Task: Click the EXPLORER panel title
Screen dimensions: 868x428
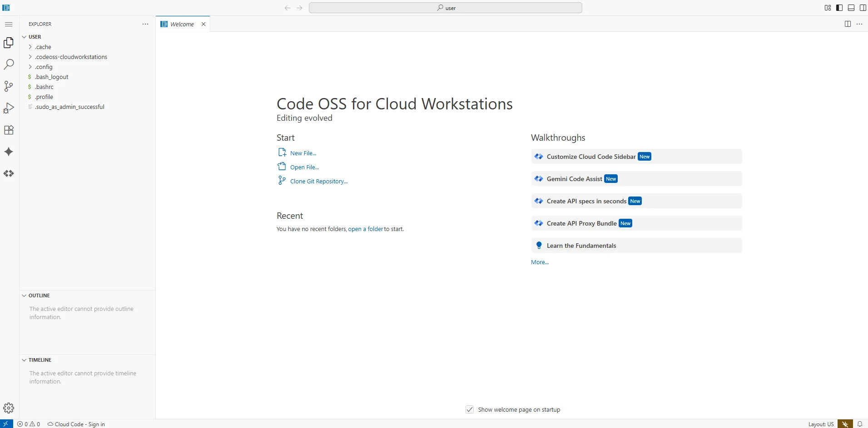Action: pos(40,24)
